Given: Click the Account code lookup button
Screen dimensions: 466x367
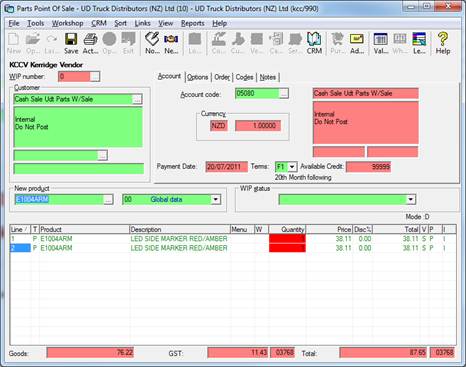Looking at the screenshot, I should coord(283,94).
